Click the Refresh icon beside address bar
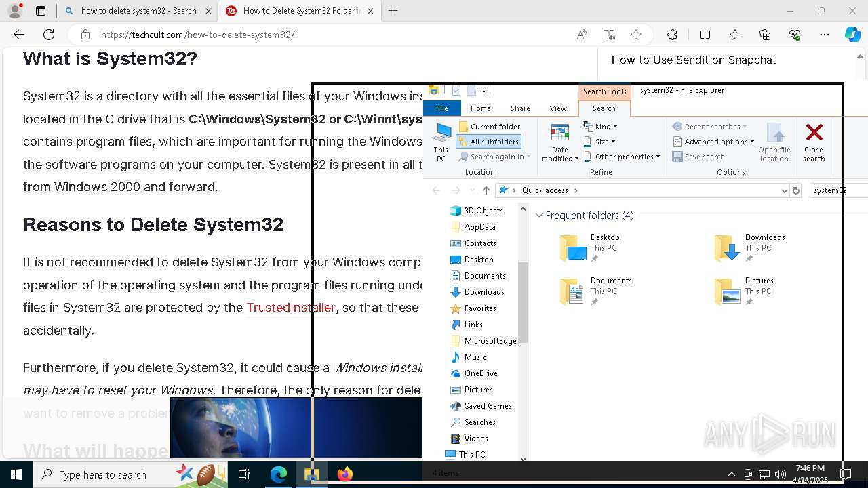Image resolution: width=868 pixels, height=488 pixels. 796,190
